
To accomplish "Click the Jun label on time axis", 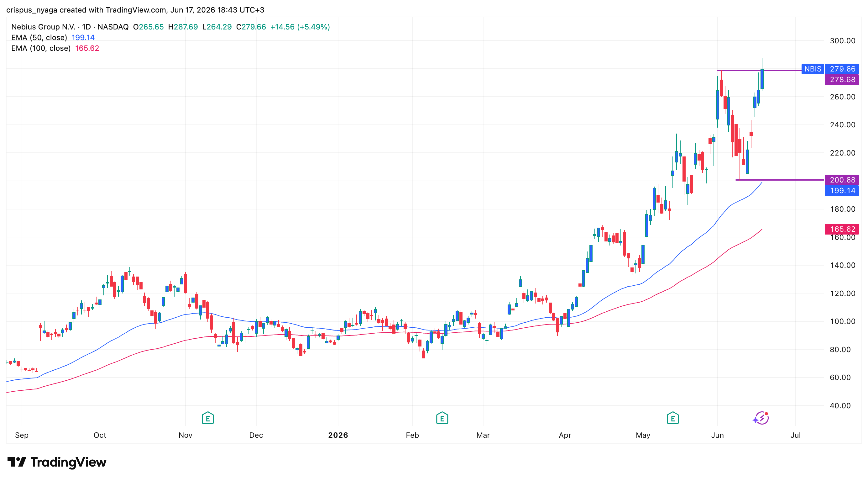I will click(717, 435).
